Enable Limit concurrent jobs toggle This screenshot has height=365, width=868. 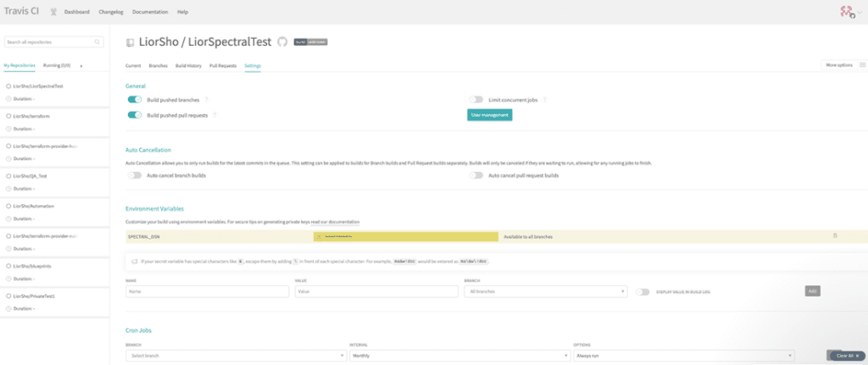coord(476,100)
